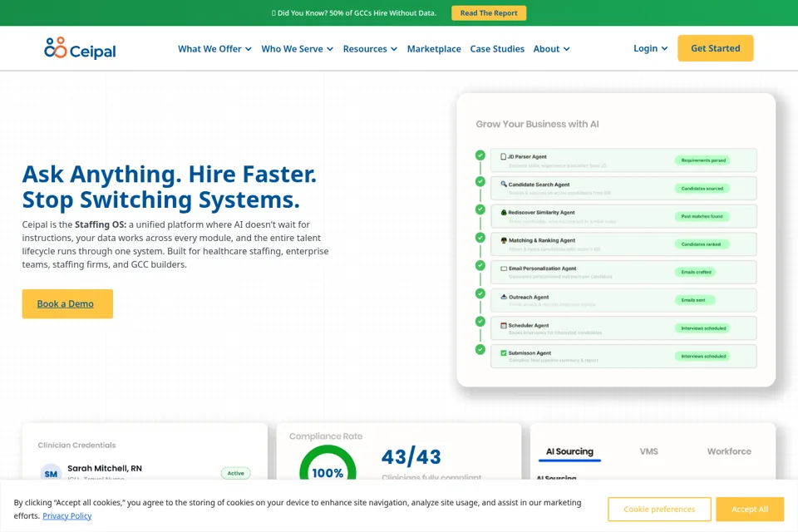Click Book a Demo

67,304
